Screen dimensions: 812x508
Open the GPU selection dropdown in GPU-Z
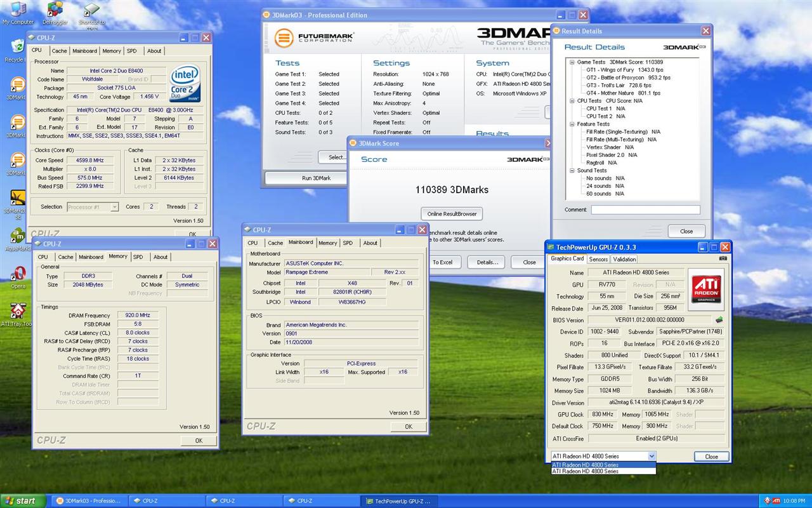(x=652, y=456)
